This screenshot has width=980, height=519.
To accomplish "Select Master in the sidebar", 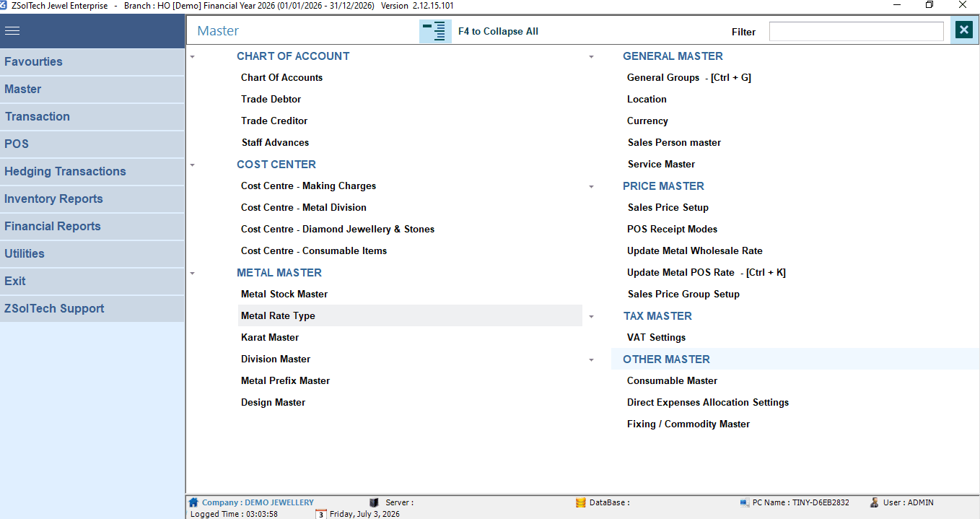I will (x=92, y=90).
